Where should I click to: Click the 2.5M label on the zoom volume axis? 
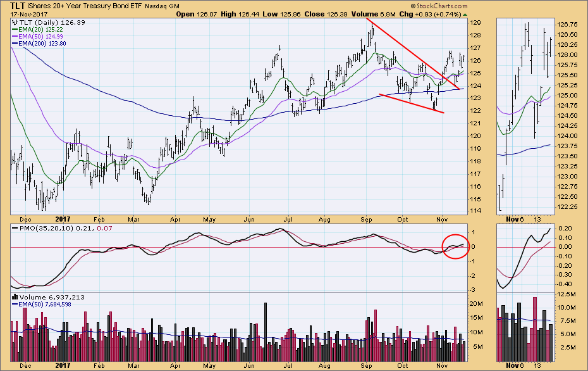(x=568, y=348)
